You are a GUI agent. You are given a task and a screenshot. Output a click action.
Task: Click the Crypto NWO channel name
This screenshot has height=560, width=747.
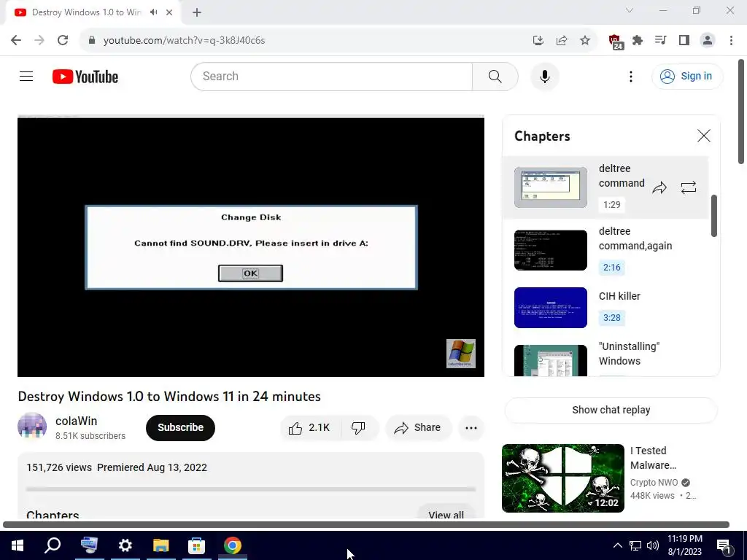(654, 483)
